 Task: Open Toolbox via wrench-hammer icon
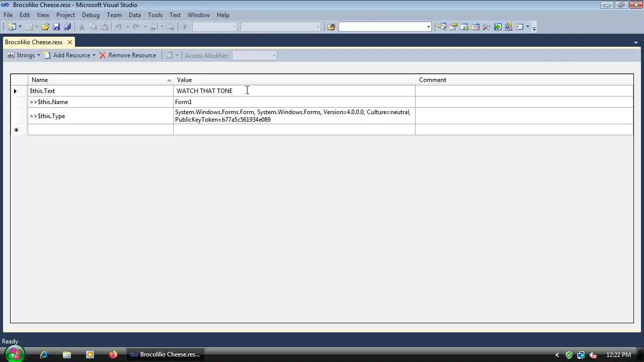(487, 27)
